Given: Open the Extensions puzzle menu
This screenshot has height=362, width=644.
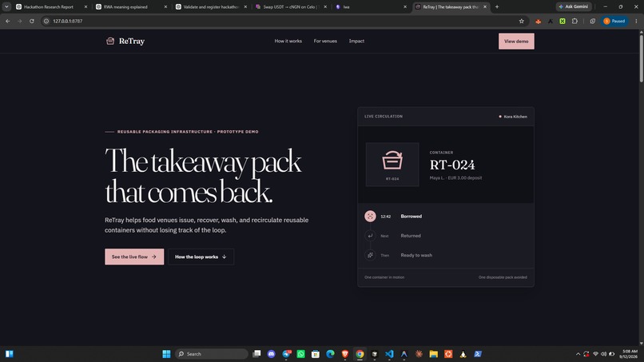Looking at the screenshot, I should tap(574, 21).
